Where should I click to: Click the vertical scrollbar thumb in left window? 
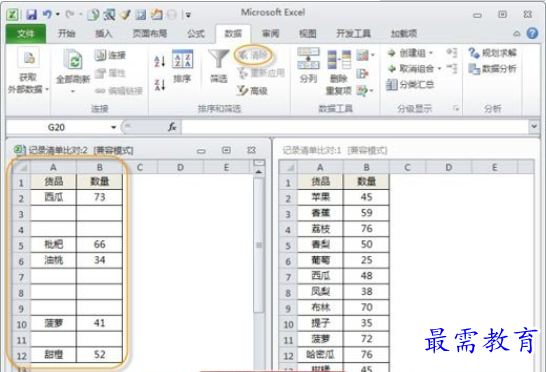click(258, 245)
